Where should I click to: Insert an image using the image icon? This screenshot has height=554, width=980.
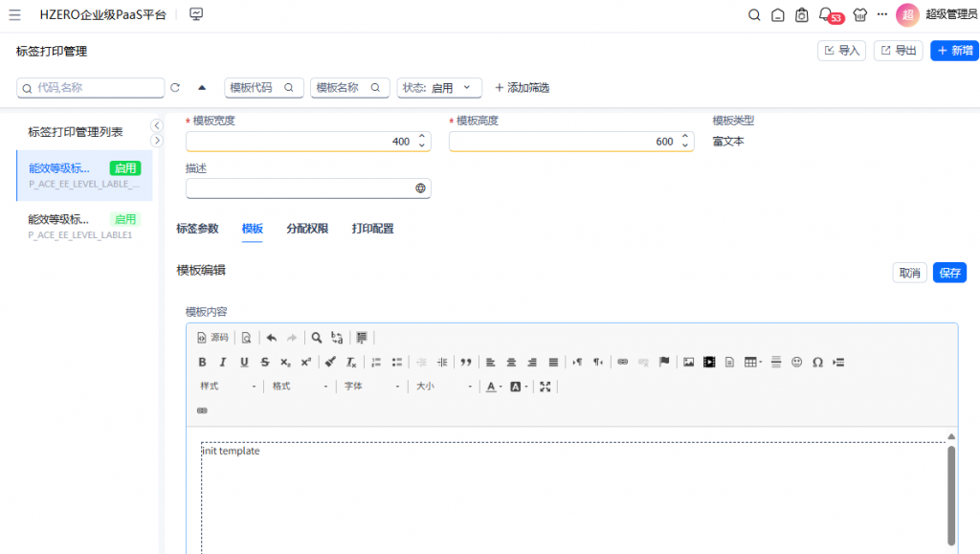coord(688,362)
